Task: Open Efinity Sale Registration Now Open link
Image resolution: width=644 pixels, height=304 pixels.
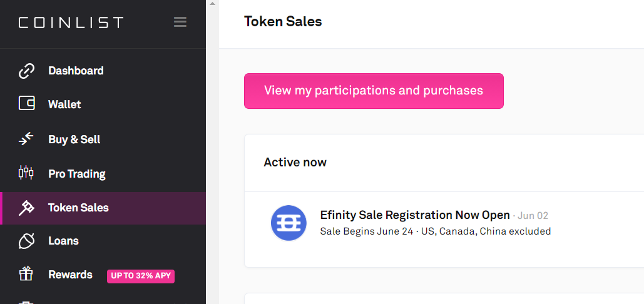Action: coord(415,215)
